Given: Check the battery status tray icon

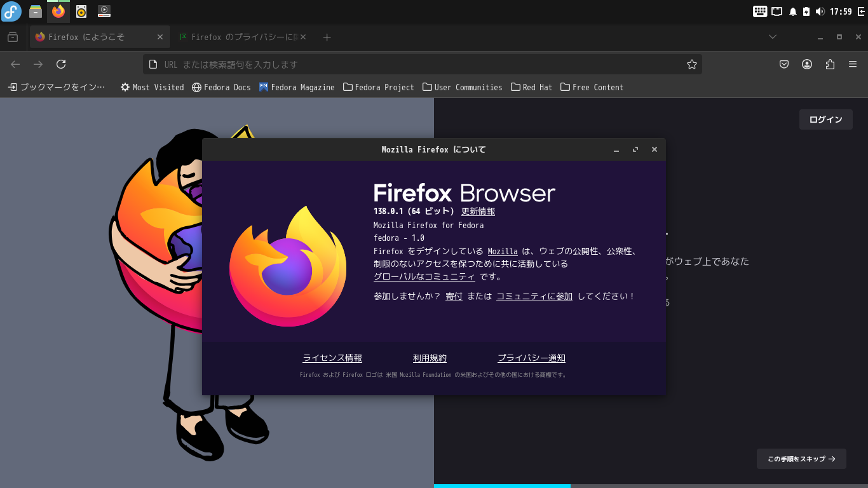Looking at the screenshot, I should click(x=806, y=11).
